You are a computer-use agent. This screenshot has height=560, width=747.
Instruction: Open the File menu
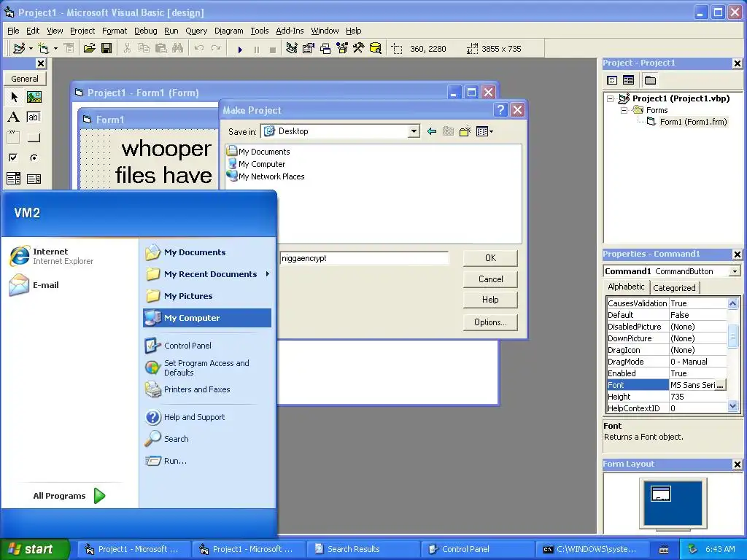tap(13, 31)
